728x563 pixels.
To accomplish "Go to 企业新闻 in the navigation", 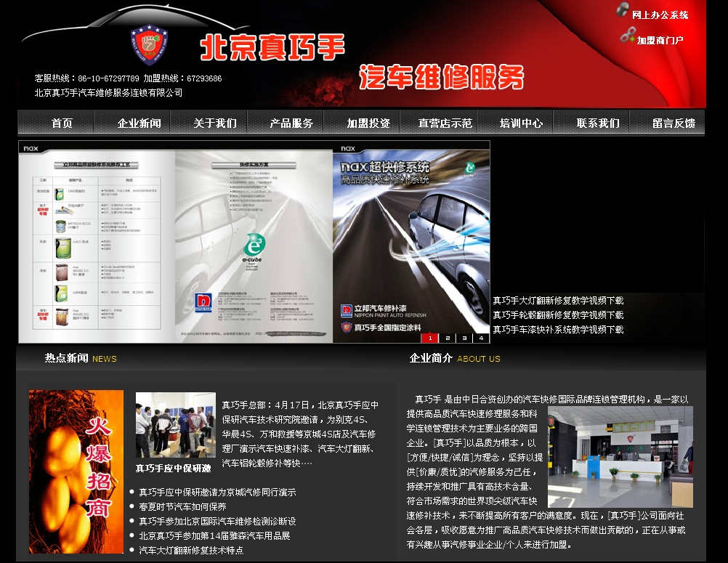I will (139, 123).
